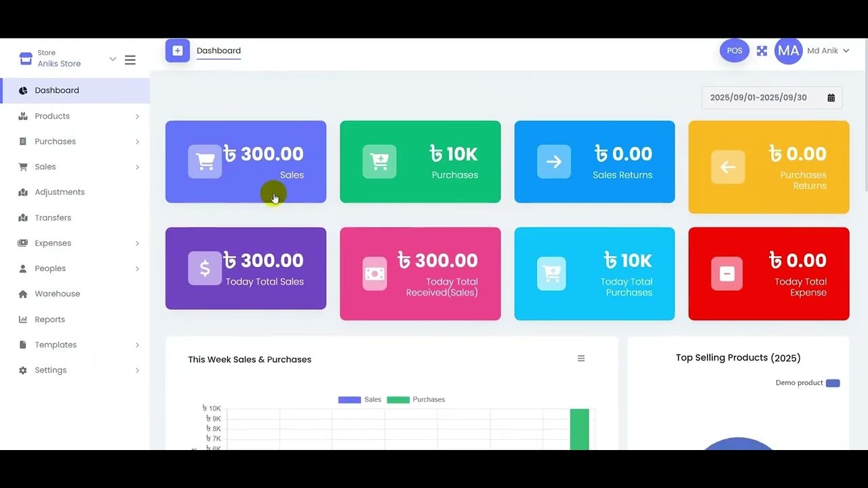Click the Templates file icon in sidebar

pos(23,344)
